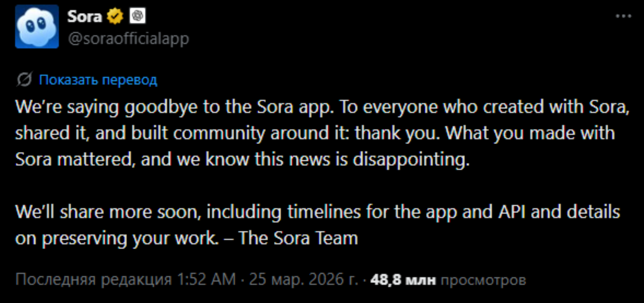View edit history via Последняя редакция
Viewport: 644px width, 303px height.
tap(93, 280)
